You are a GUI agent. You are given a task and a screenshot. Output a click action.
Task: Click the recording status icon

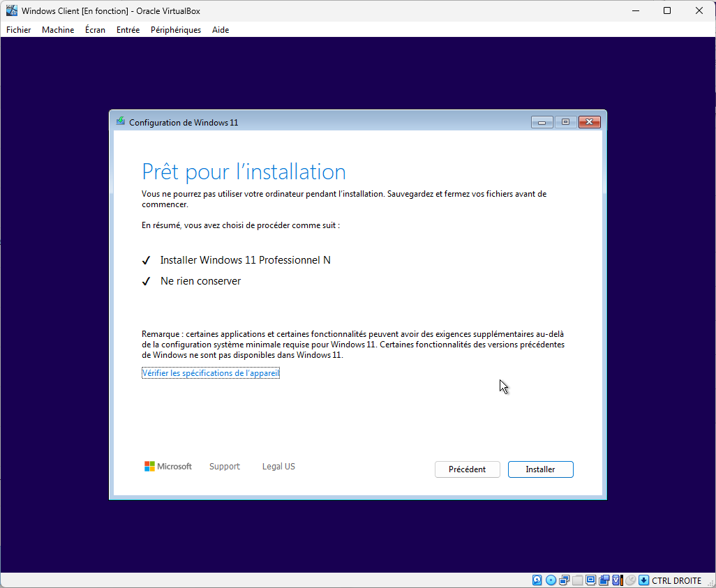604,580
